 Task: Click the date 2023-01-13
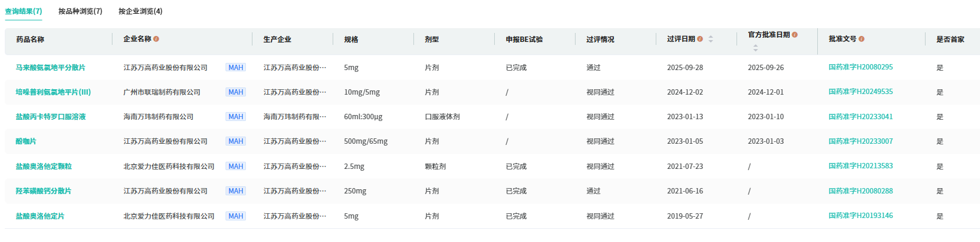tap(685, 117)
